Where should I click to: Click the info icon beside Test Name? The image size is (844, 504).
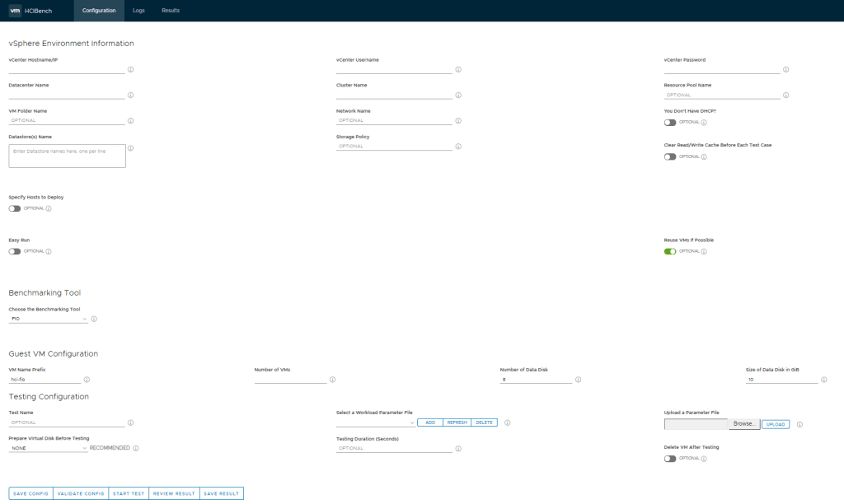pos(130,421)
